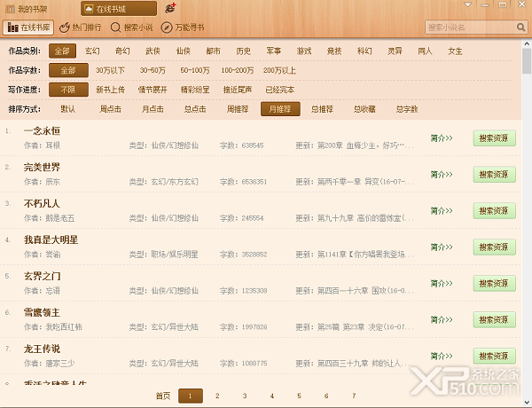Sort by 总推荐
The height and width of the screenshot is (408, 532).
point(322,109)
